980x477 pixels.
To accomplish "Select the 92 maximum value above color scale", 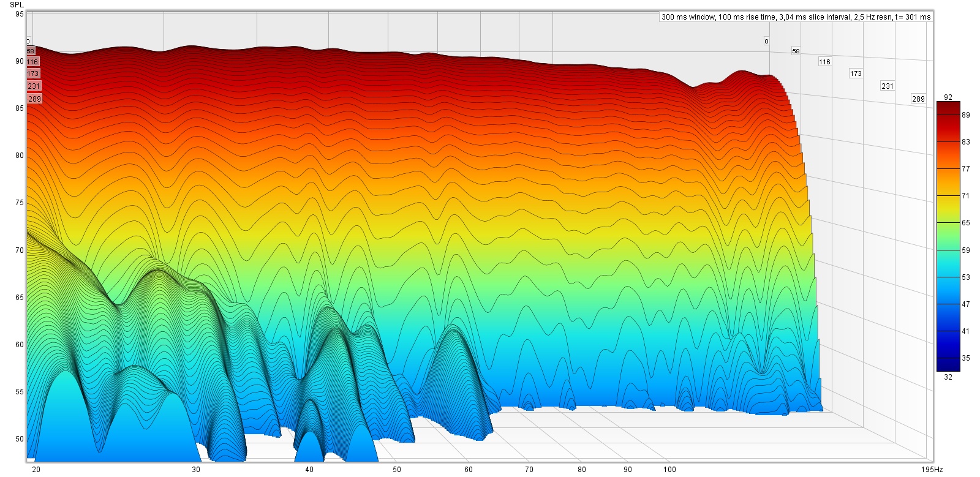I will 948,97.
